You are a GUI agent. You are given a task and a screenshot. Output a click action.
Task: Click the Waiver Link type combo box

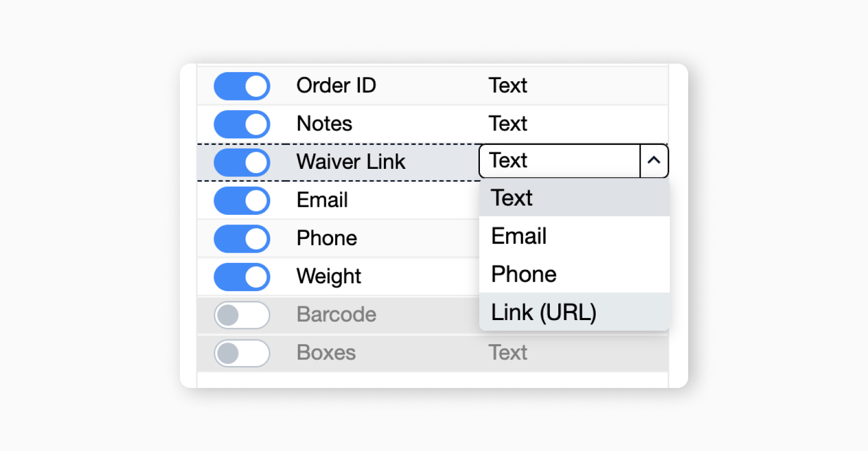[559, 160]
